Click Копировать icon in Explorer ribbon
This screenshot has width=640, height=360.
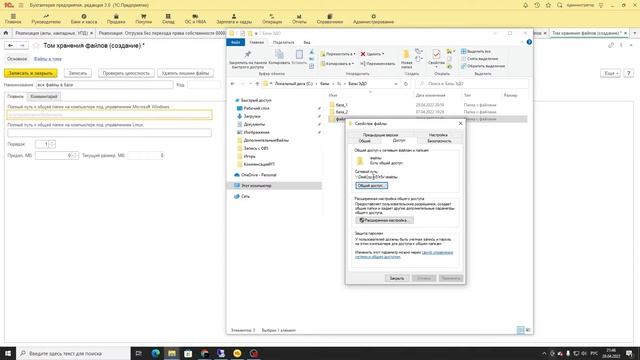coord(279,58)
